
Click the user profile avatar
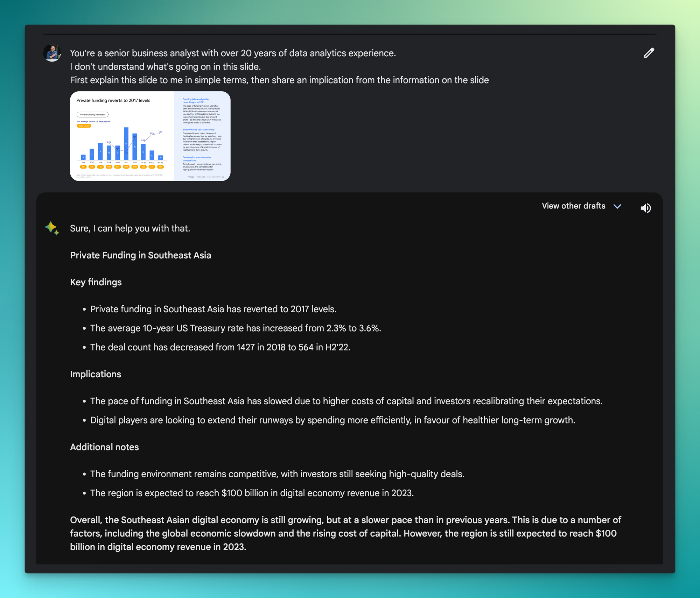pos(52,53)
